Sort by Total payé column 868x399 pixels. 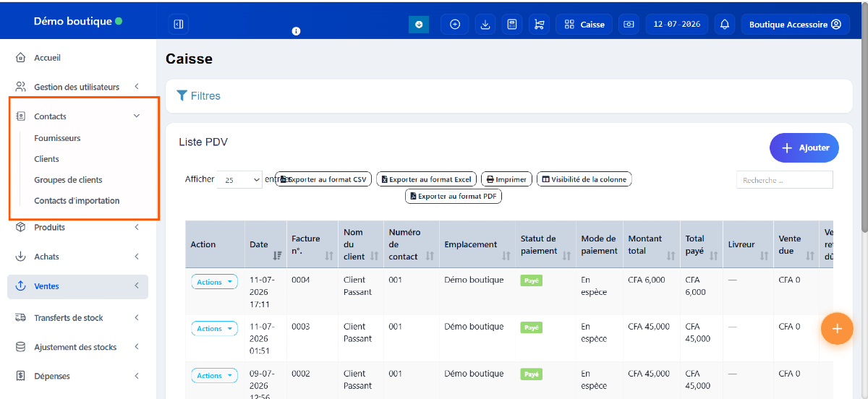(702, 244)
